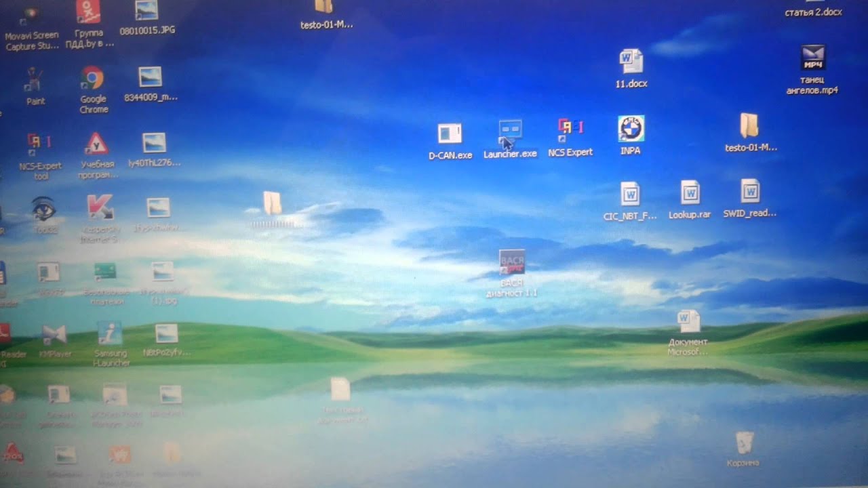
Task: Launch the INPA BMW icon
Action: point(631,128)
